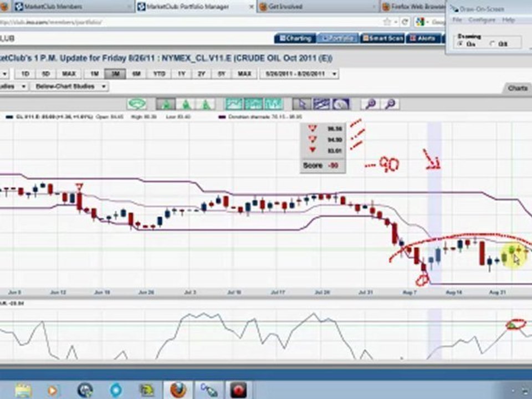Select the 1M time range
This screenshot has height=399, width=532.
[94, 74]
